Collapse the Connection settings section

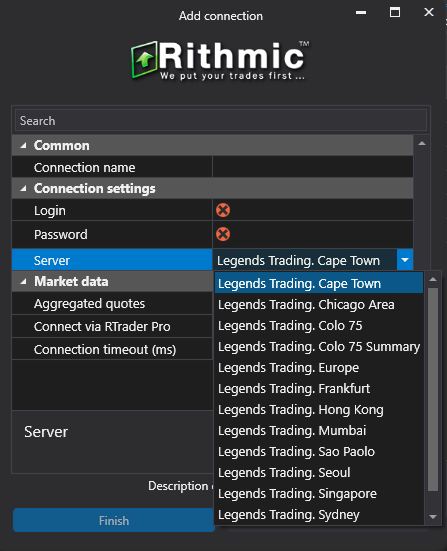23,188
